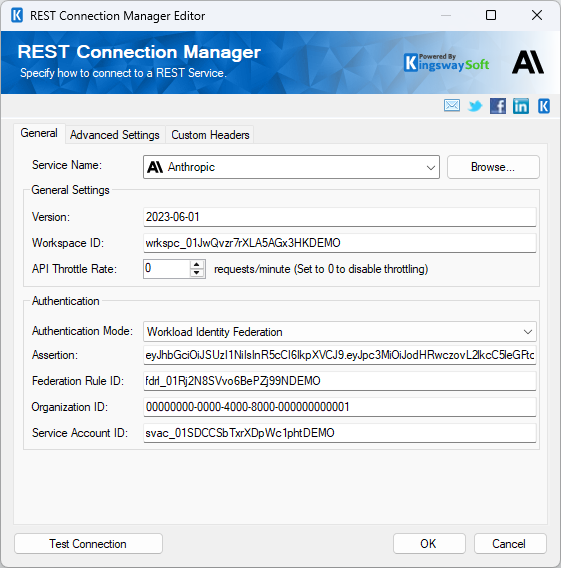Confirm with the OK button
Image resolution: width=561 pixels, height=568 pixels.
coord(429,544)
